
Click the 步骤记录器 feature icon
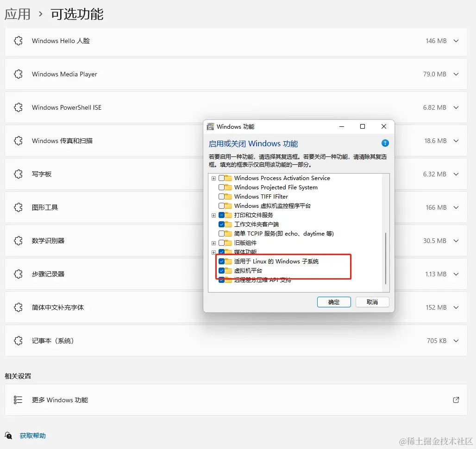coord(18,274)
